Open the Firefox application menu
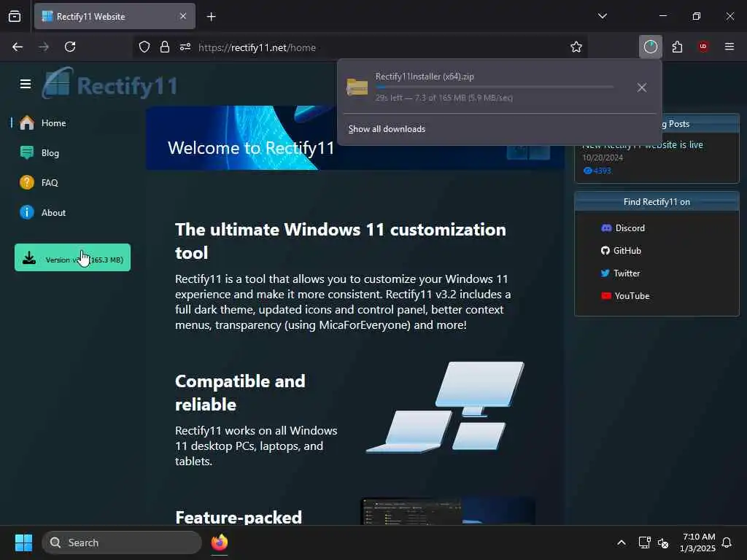Screen dimensions: 747x560 click(729, 47)
